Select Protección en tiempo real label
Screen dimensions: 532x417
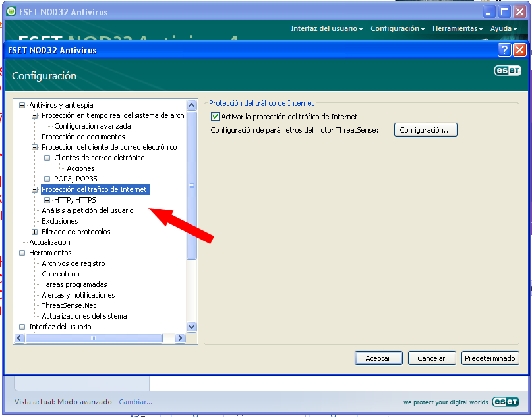coord(113,115)
